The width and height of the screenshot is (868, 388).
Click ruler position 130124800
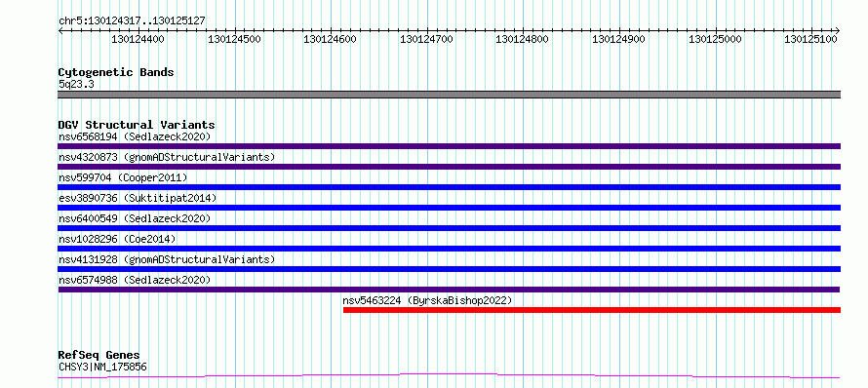(522, 39)
